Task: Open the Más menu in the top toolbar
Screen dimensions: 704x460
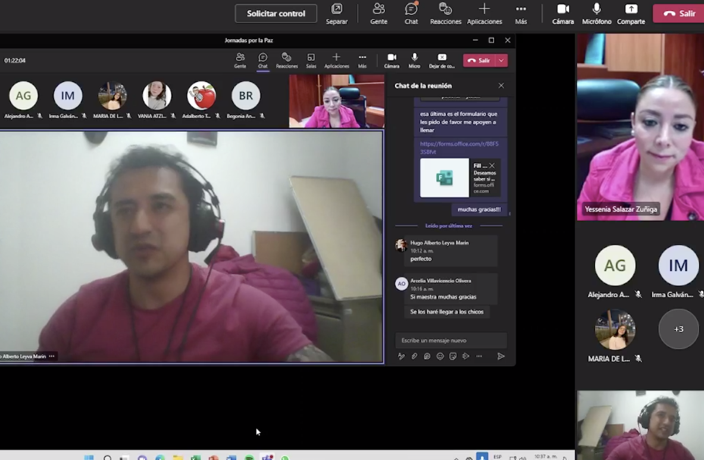Action: click(x=521, y=14)
